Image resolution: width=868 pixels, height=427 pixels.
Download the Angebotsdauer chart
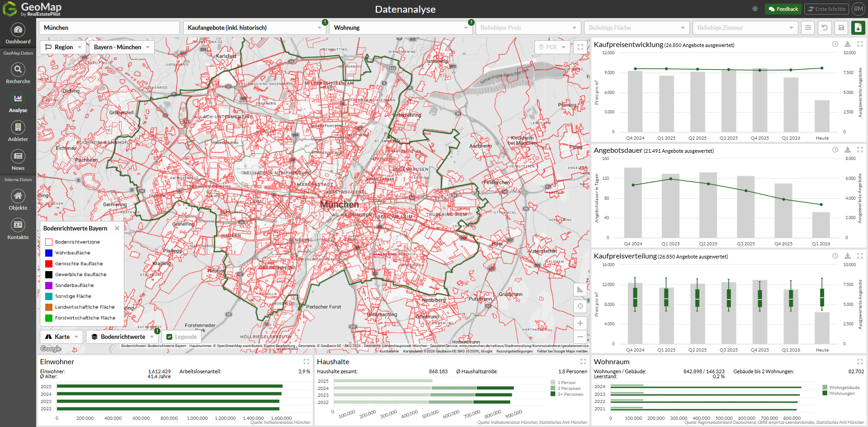pos(848,150)
